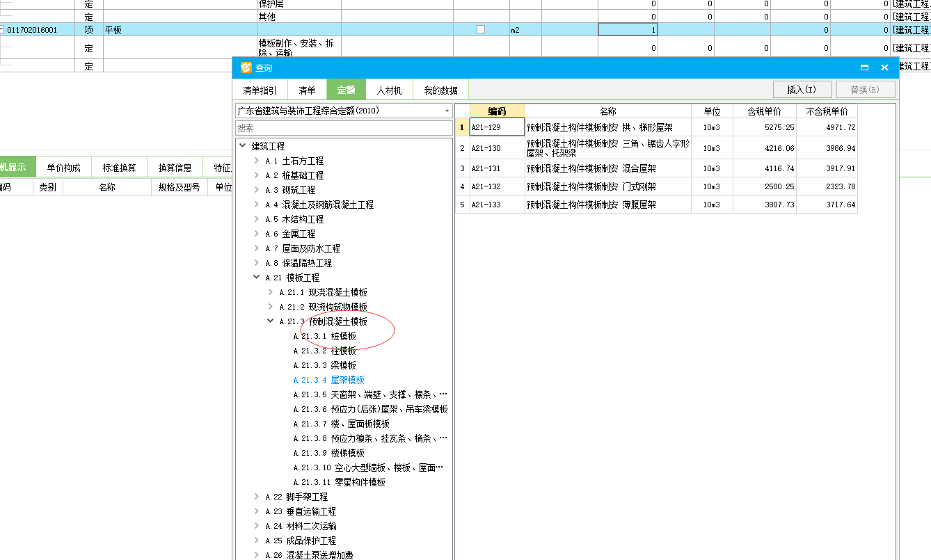Expand A.21.1 现浇混凝土模板 node
931x560 pixels.
pyautogui.click(x=270, y=292)
